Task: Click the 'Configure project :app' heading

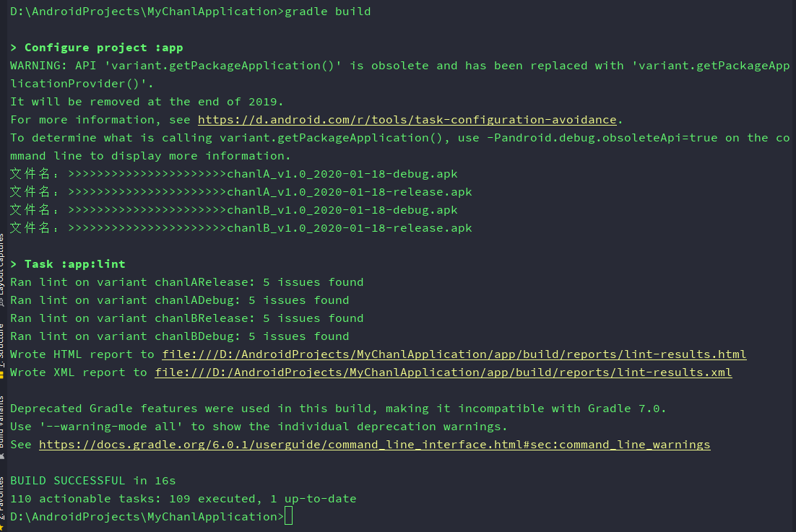Action: (103, 48)
